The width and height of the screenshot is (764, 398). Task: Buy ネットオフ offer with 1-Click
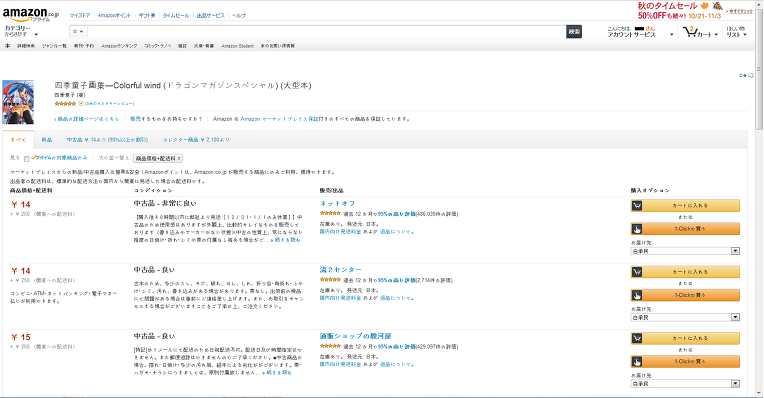coord(685,229)
